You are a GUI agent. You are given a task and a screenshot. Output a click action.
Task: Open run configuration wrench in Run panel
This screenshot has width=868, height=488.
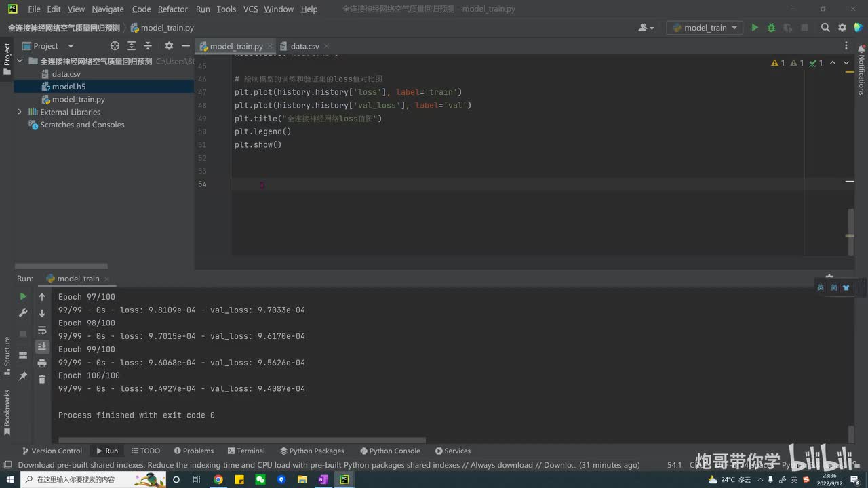[x=23, y=313]
